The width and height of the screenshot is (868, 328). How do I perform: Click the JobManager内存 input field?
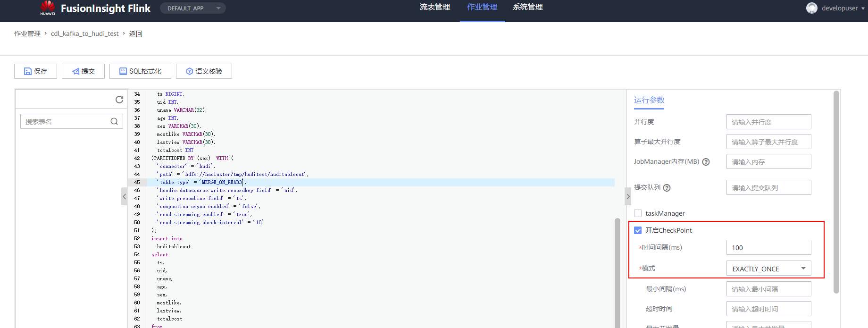click(768, 161)
